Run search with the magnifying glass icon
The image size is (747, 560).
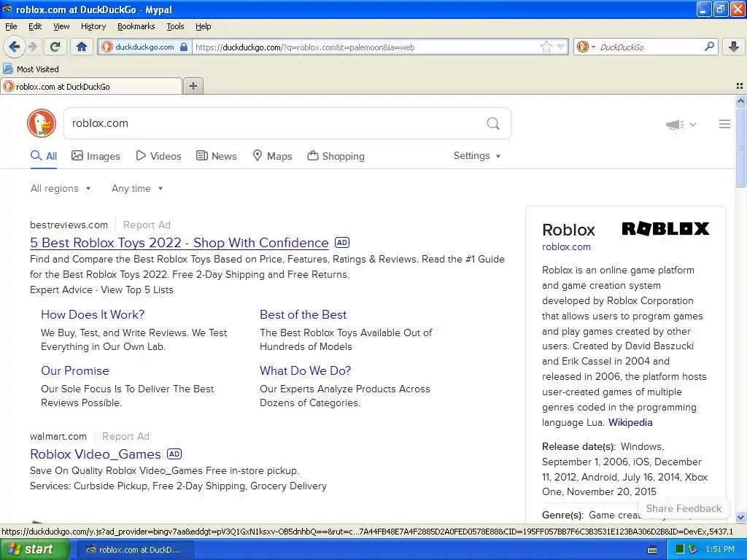(493, 123)
